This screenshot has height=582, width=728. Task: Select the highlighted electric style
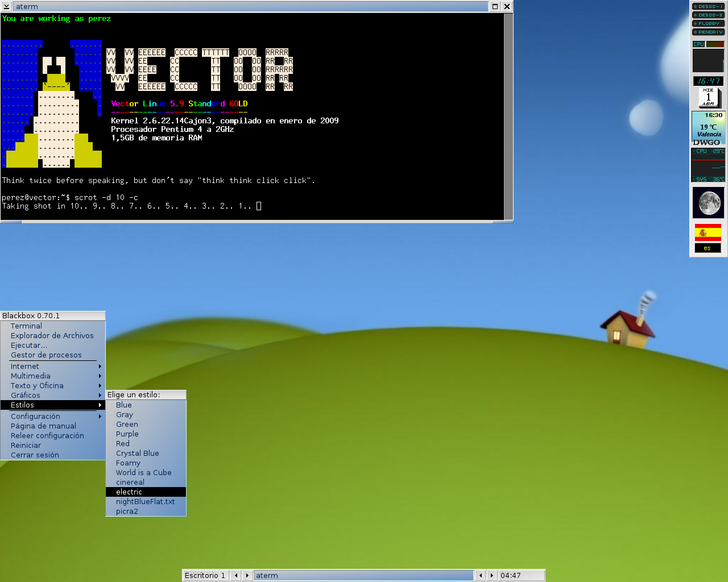click(x=146, y=492)
